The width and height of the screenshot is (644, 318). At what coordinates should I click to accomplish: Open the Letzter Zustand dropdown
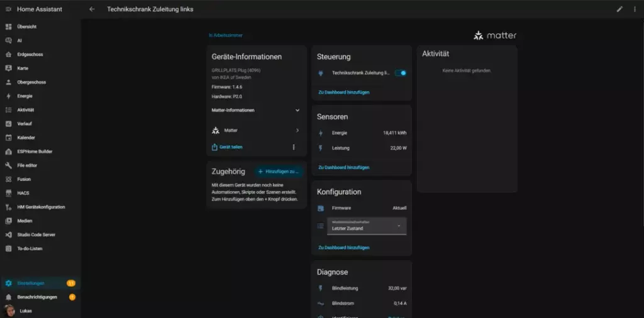367,226
